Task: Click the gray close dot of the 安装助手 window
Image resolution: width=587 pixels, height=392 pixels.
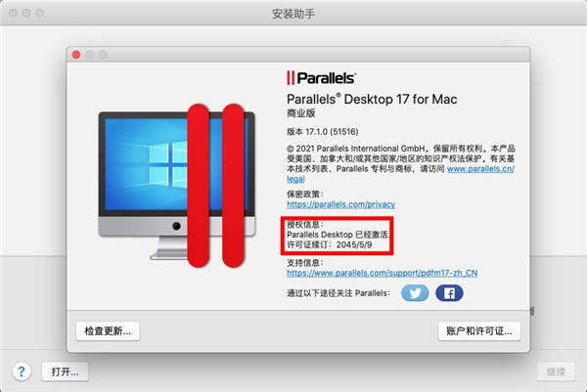Action: [x=13, y=13]
